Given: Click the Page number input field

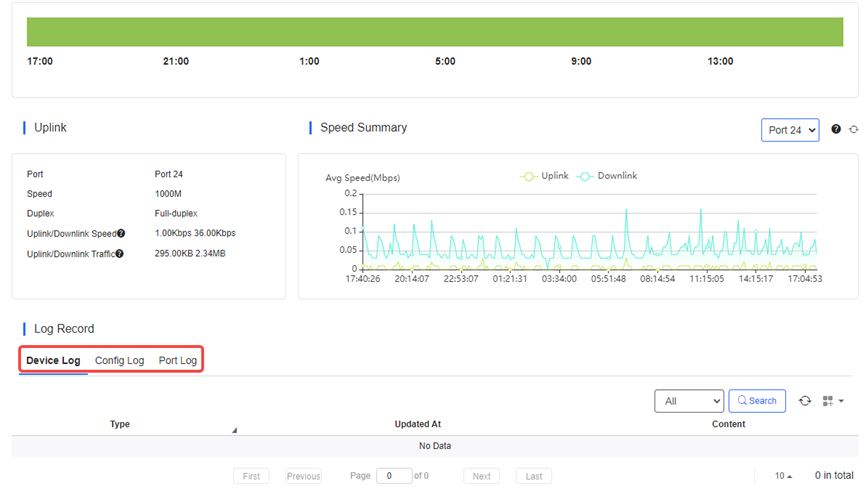Looking at the screenshot, I should click(x=393, y=476).
